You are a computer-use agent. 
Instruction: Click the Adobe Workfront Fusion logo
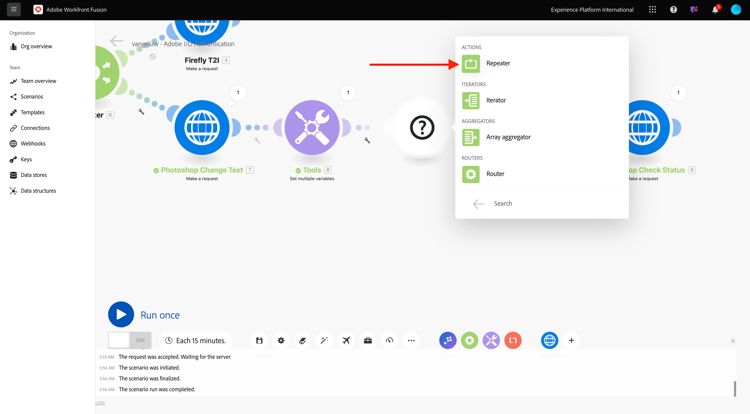point(38,10)
